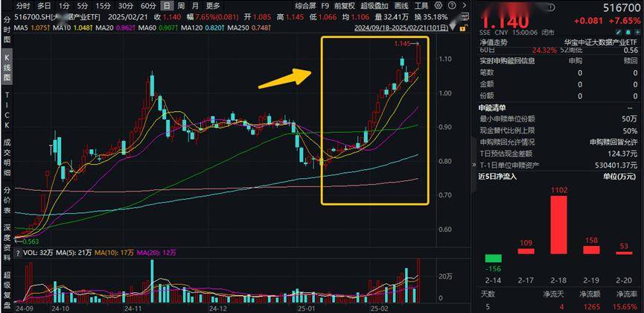Close the VOL indicator with its × icon
Screen dimensions: 644x313
pos(19,251)
